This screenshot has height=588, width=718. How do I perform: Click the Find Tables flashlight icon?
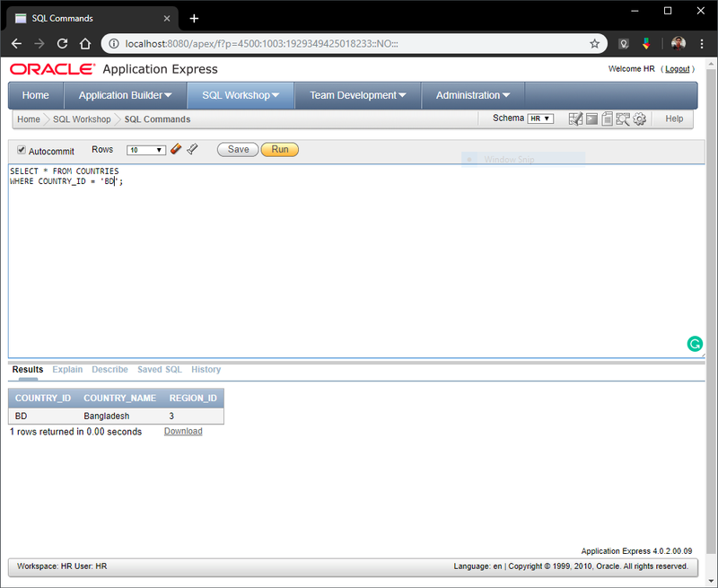192,149
